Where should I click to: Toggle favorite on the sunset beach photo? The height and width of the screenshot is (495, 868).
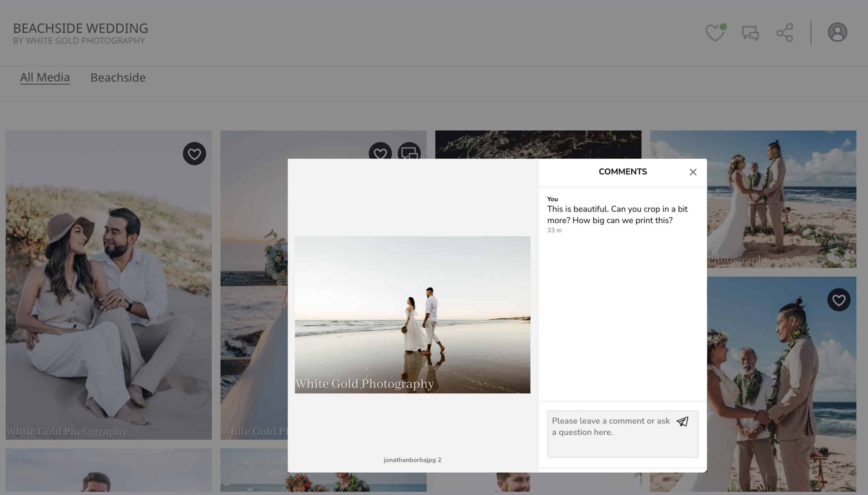380,154
